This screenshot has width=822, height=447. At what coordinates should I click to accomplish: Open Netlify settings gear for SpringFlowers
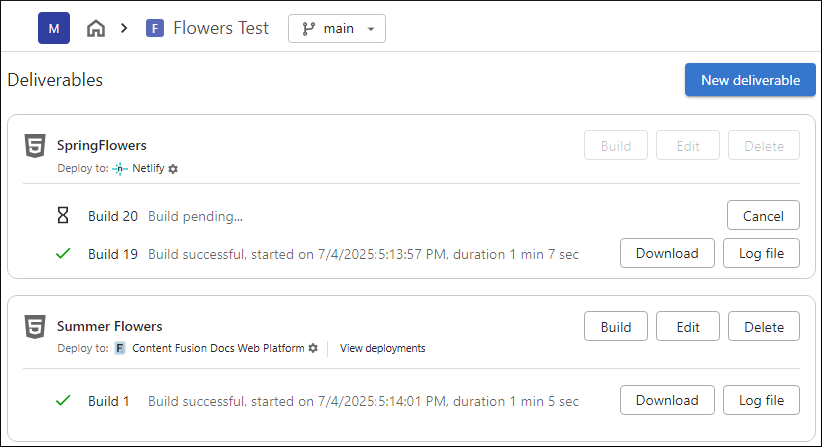point(173,169)
